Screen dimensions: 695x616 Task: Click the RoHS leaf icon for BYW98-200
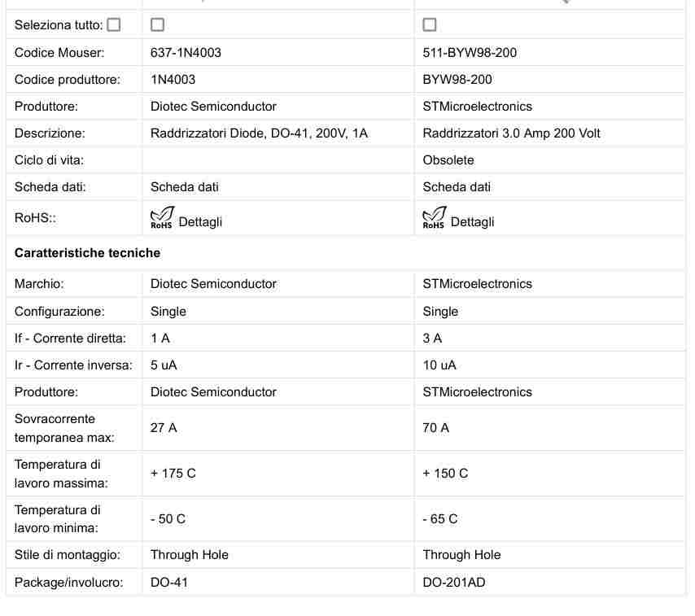pyautogui.click(x=434, y=217)
